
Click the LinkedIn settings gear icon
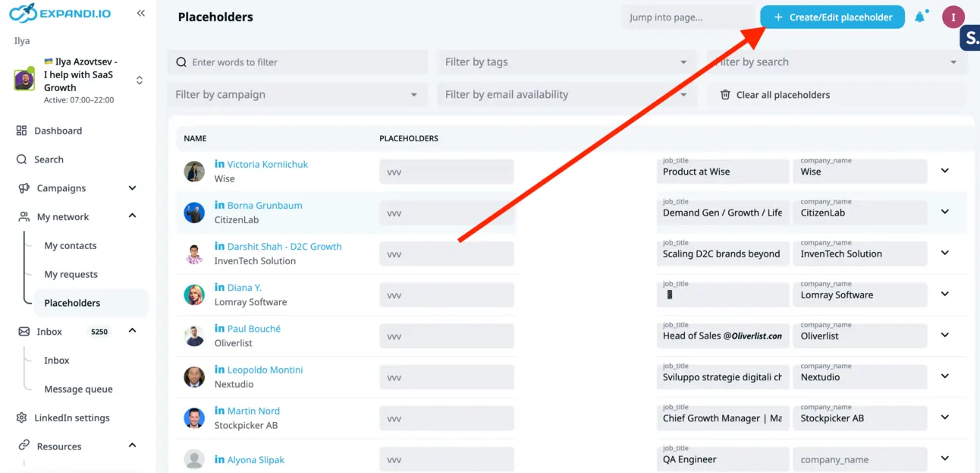21,418
